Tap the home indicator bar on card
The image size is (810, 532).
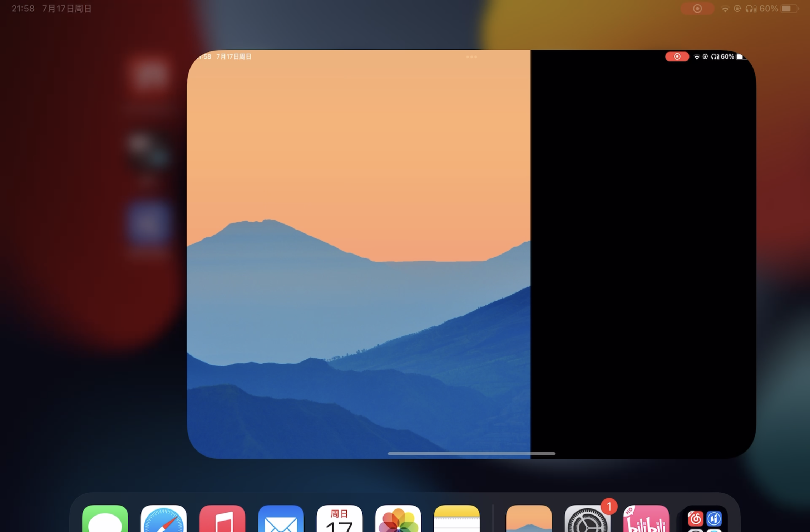(x=471, y=453)
